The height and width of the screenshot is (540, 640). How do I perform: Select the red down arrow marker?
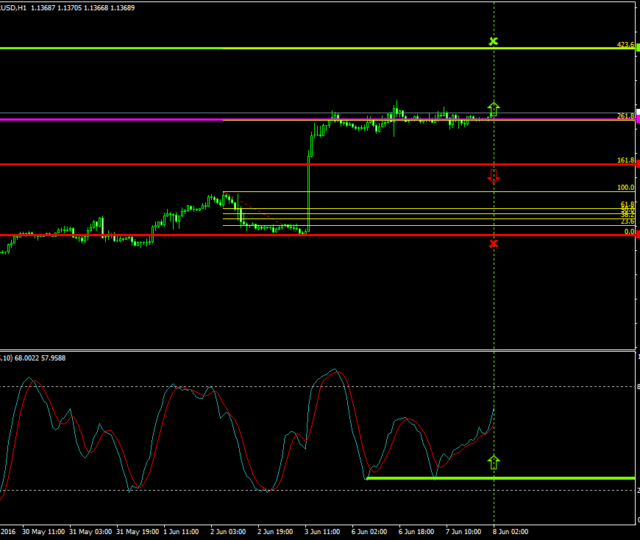coord(493,176)
